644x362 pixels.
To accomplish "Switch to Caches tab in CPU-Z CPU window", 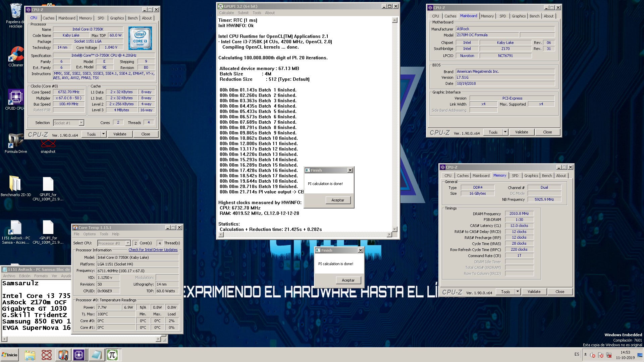I will (x=49, y=18).
